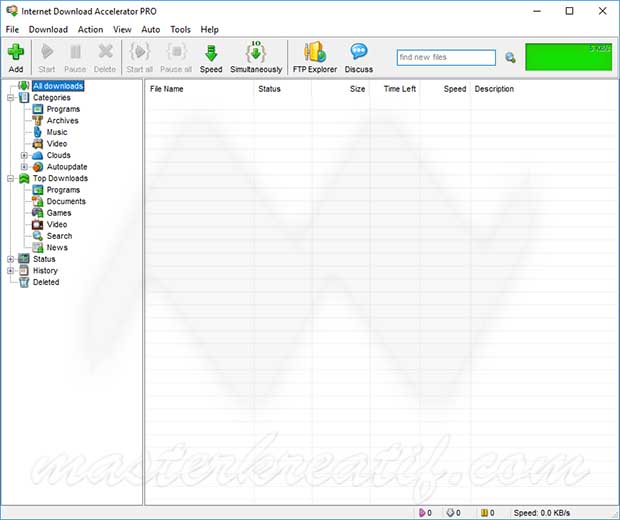The height and width of the screenshot is (520, 620).
Task: Click the search magnifier icon
Action: [510, 58]
